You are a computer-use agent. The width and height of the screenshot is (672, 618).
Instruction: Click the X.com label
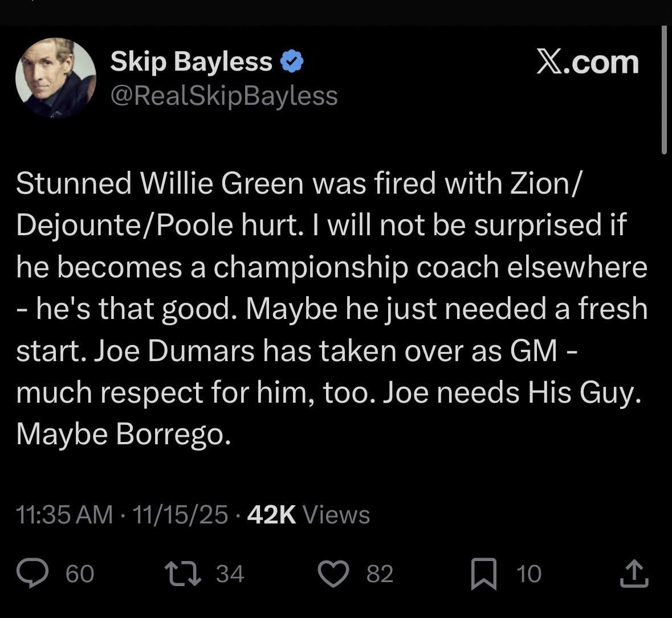click(588, 62)
